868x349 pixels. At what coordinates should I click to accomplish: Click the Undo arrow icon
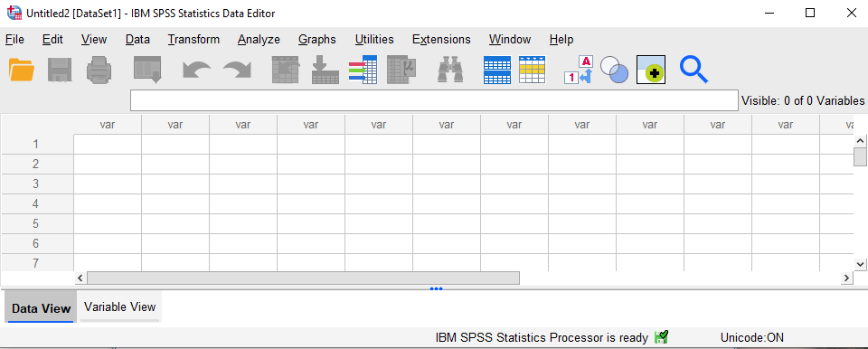click(x=196, y=71)
